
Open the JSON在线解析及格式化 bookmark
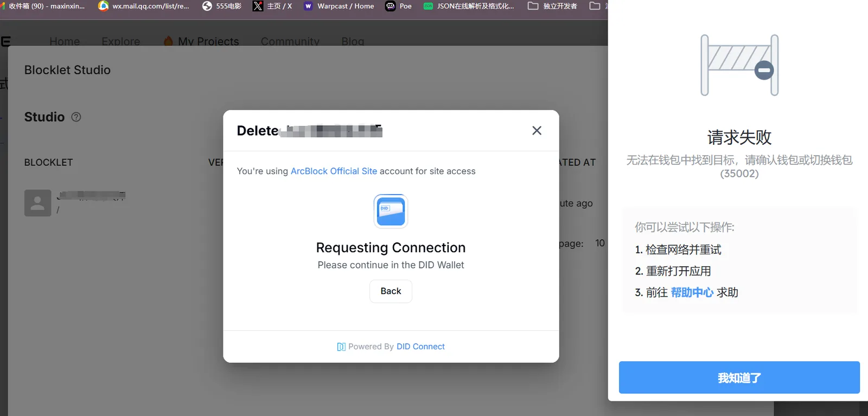[x=469, y=6]
